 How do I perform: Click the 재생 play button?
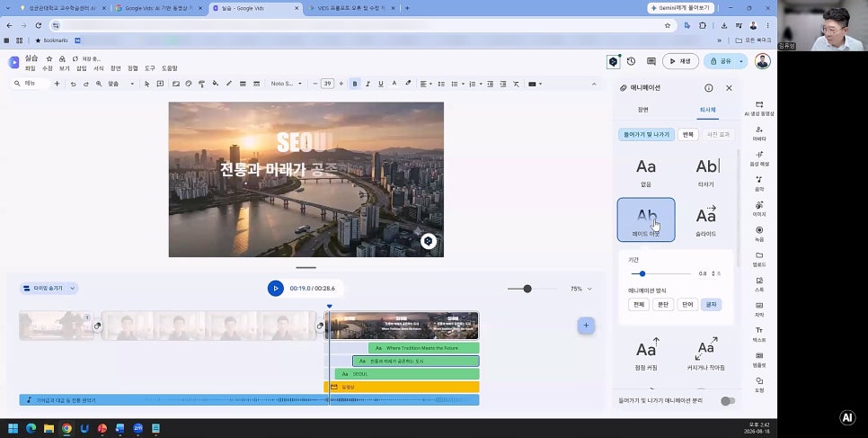(x=680, y=61)
